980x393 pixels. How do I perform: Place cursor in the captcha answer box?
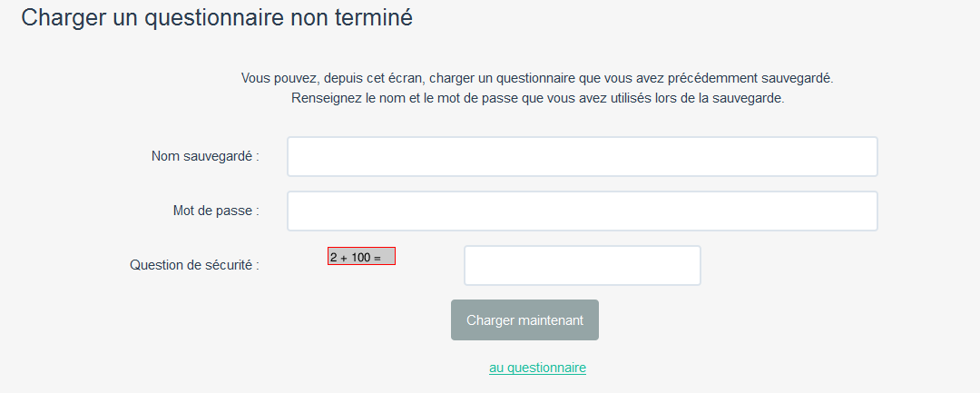coord(582,265)
